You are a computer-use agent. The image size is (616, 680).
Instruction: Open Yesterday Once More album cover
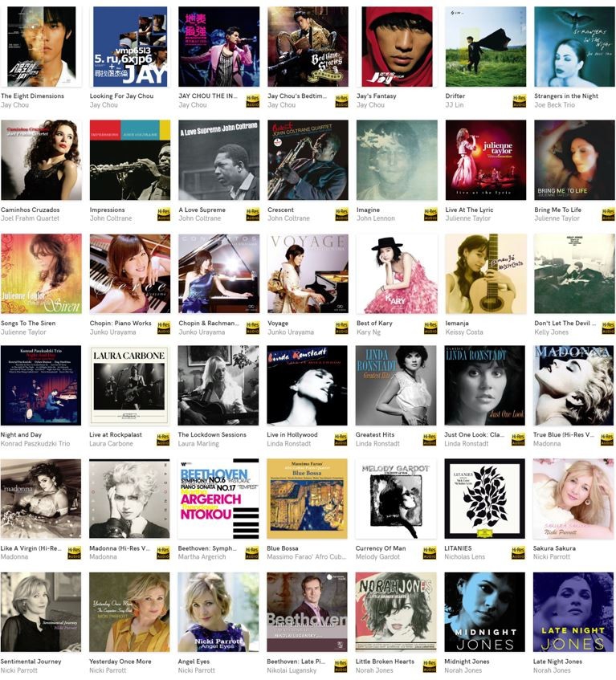click(x=129, y=612)
